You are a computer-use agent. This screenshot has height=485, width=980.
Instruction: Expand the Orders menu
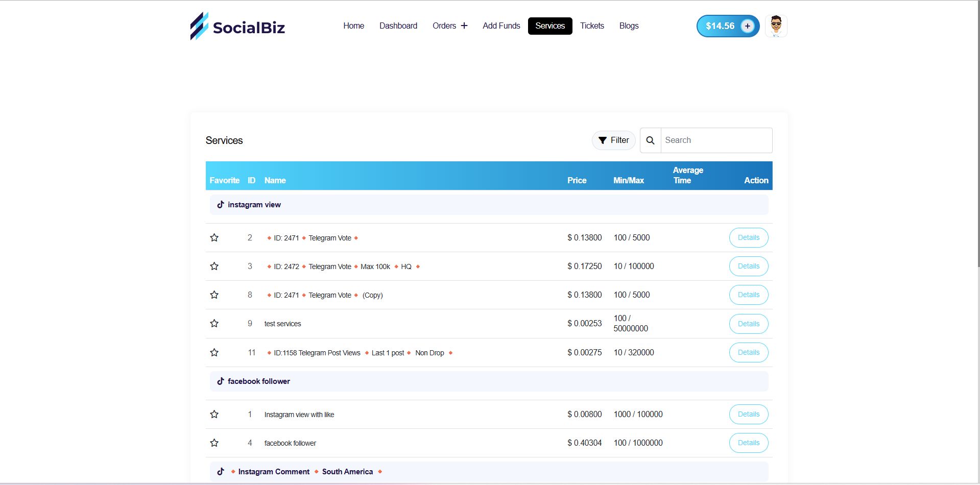click(450, 26)
